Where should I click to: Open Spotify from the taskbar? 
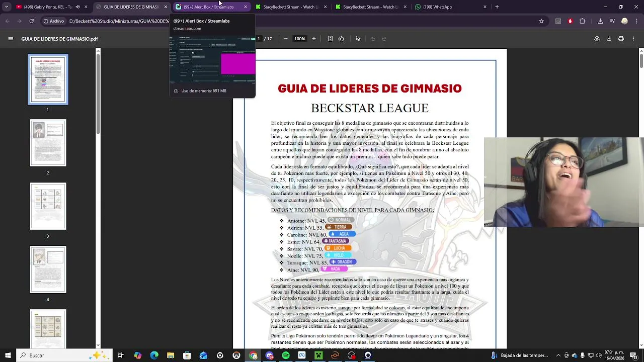point(286,355)
